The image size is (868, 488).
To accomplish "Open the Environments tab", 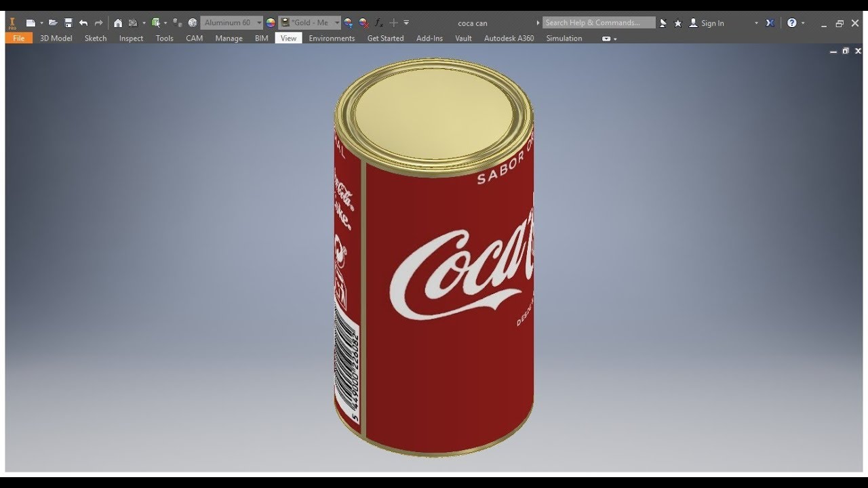I will tap(332, 39).
